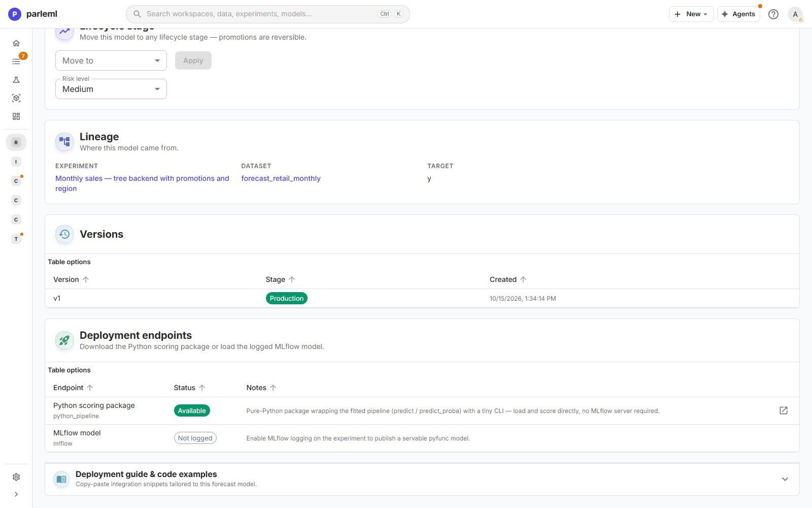Open the New menu

point(691,14)
